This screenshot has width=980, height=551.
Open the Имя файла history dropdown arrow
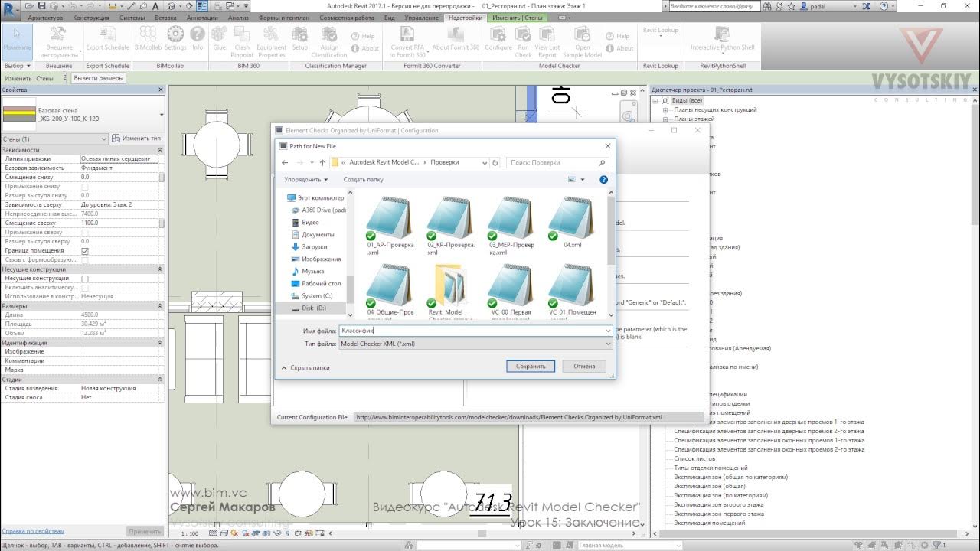tap(608, 331)
